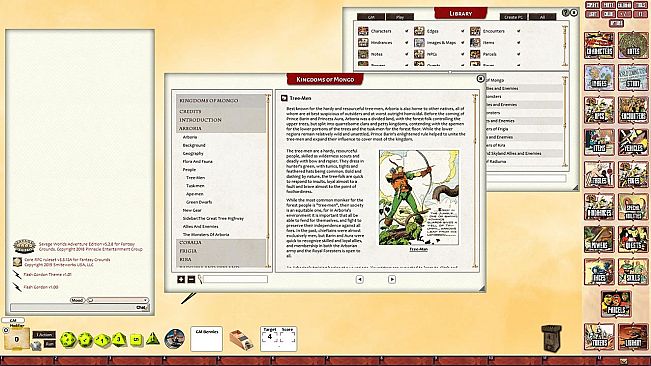This screenshot has width=651, height=366.
Task: Open the Races sidebar panel
Action: tap(599, 272)
